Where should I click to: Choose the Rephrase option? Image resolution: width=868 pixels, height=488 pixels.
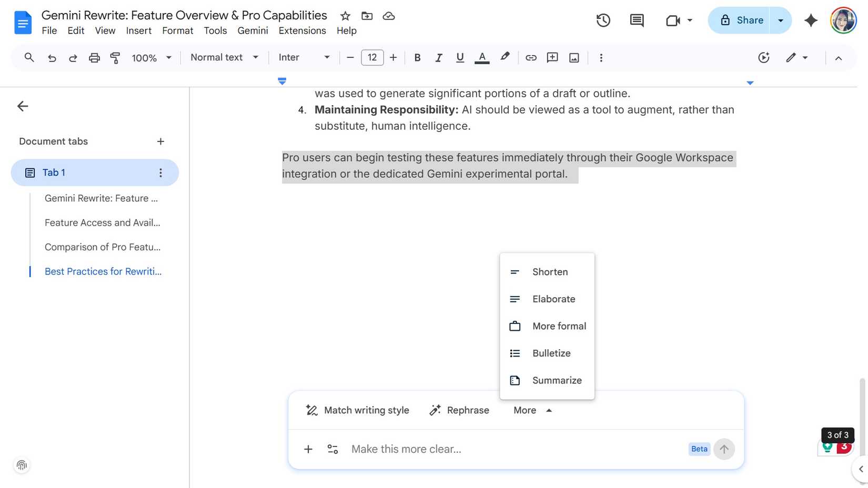point(459,410)
